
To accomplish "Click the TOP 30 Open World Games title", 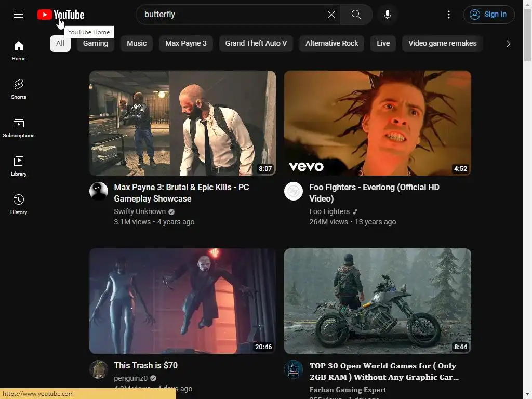I will [x=384, y=371].
